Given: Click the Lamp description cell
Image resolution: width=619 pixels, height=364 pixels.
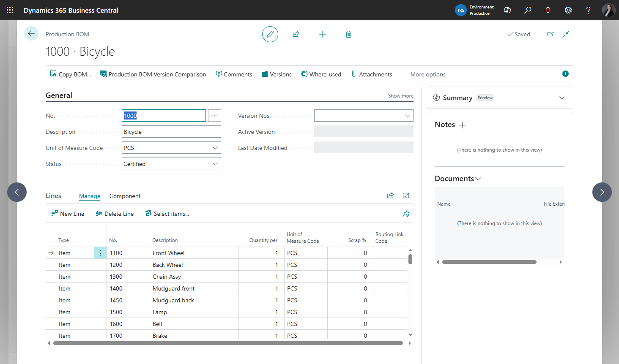Looking at the screenshot, I should pos(195,312).
